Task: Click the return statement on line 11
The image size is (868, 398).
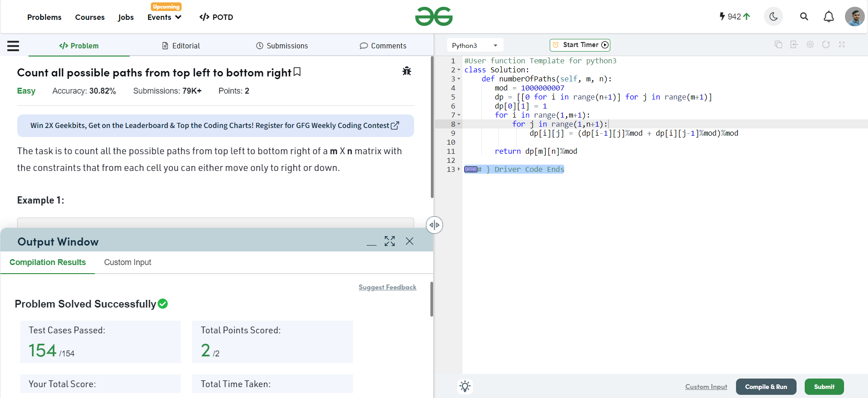Action: (x=536, y=152)
